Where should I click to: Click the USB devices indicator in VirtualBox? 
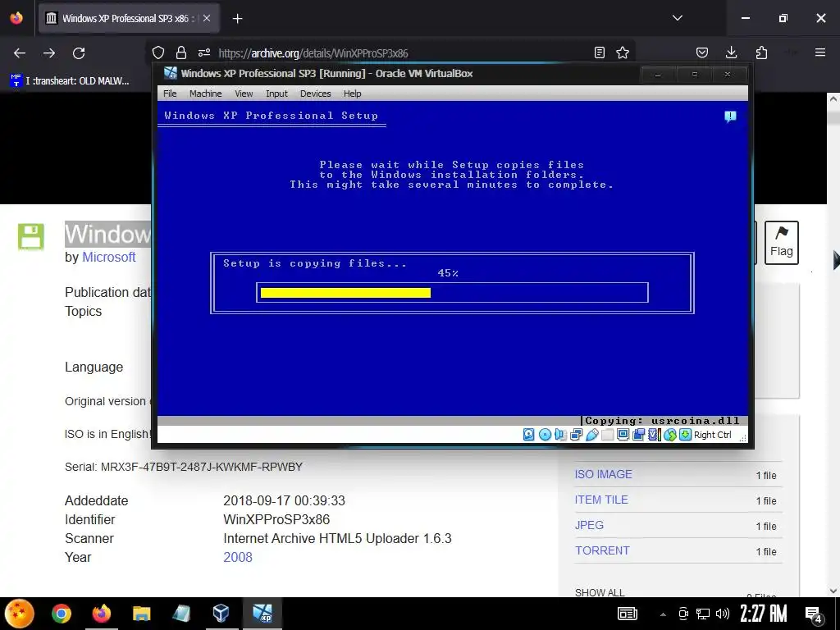[591, 435]
